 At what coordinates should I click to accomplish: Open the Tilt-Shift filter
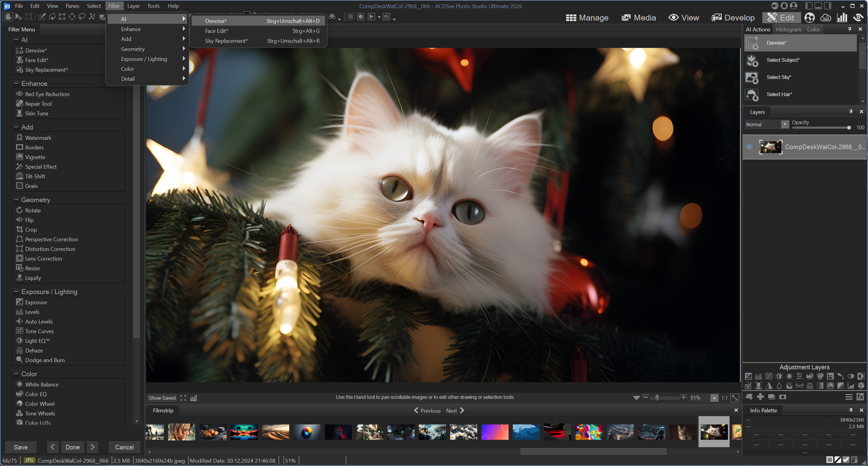(35, 176)
